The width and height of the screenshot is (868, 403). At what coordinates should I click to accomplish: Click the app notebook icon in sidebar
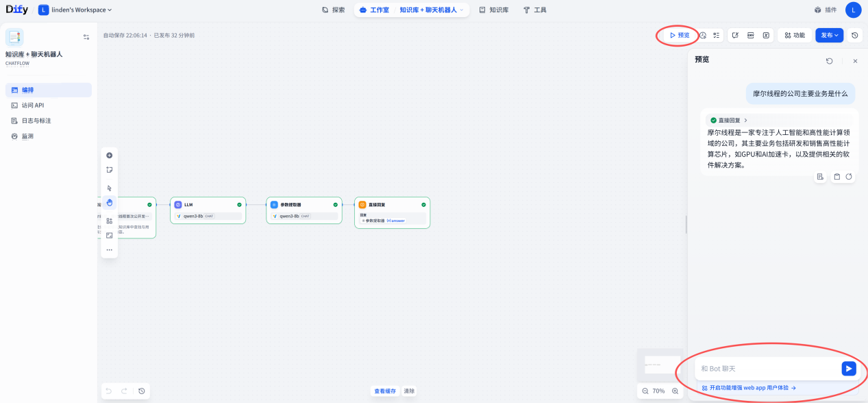click(14, 37)
